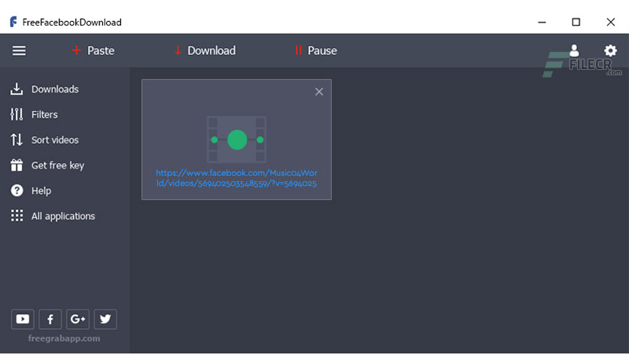
Task: Show All applications
Action: coord(53,216)
